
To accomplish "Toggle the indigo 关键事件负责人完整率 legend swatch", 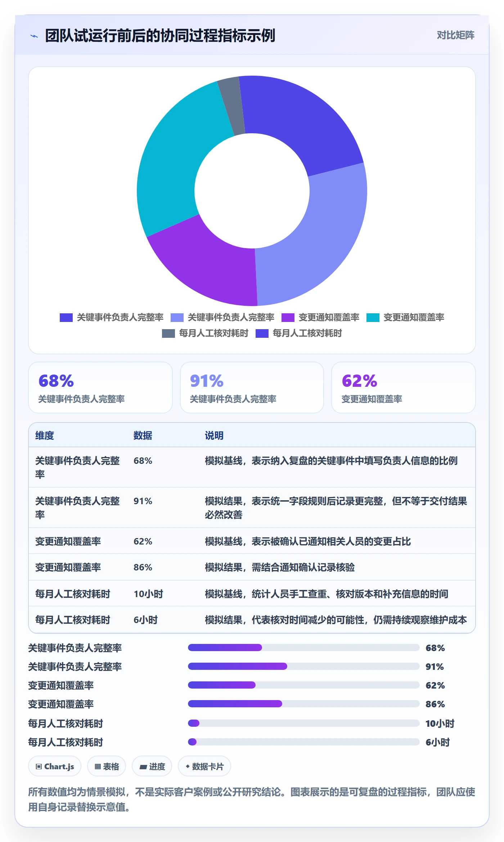I will coord(66,318).
